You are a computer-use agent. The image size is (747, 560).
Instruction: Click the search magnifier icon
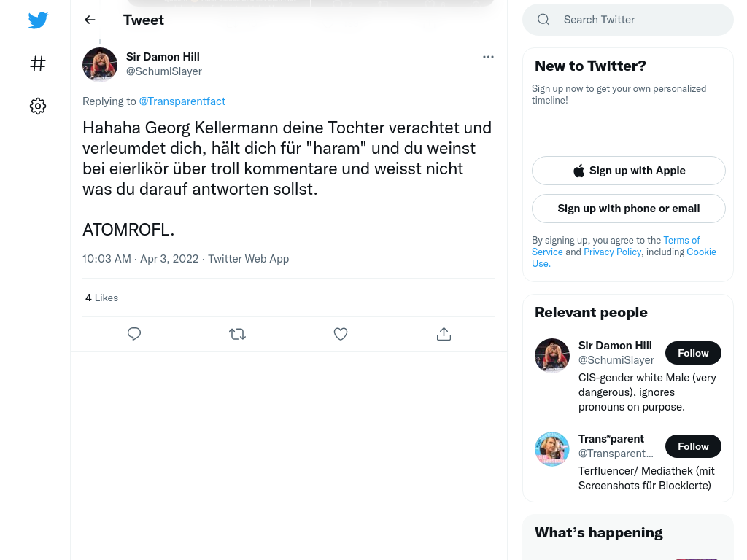(543, 20)
